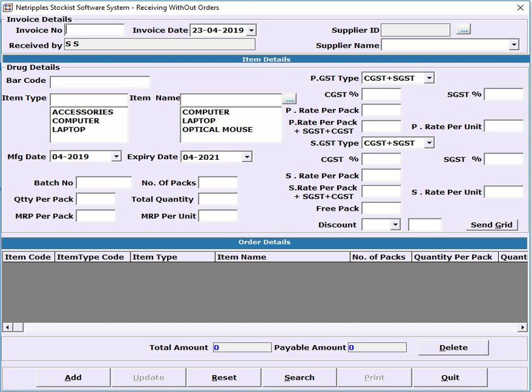Click the Netripples app icon in title bar
Viewport: 532px width, 392px height.
tap(8, 7)
